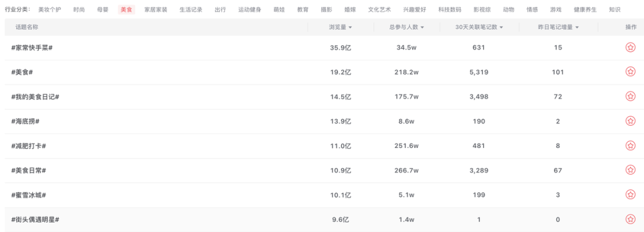This screenshot has height=232, width=644.
Task: Sort by 30天关联笔记数 column
Action: point(479,27)
